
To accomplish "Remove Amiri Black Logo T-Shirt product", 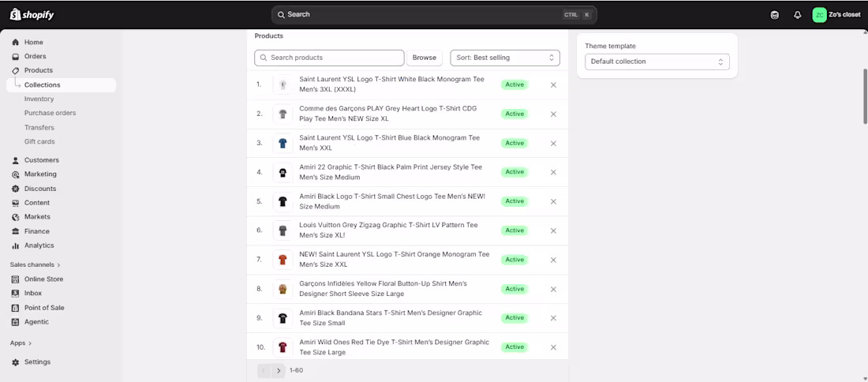I will coord(553,201).
